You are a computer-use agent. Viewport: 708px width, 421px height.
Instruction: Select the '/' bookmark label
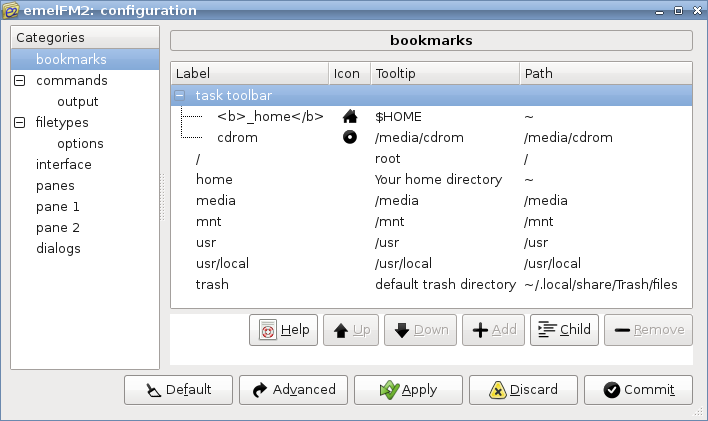point(198,159)
